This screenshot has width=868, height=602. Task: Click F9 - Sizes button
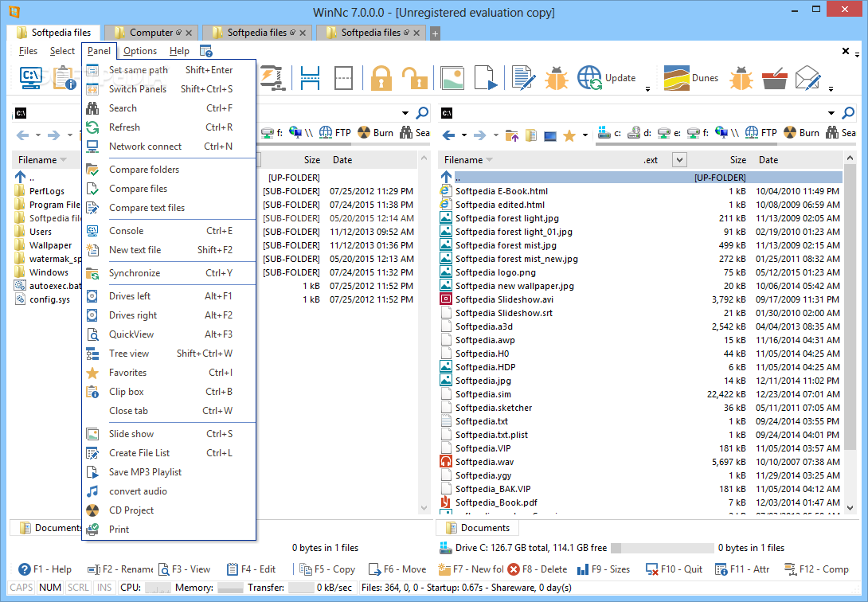click(604, 569)
